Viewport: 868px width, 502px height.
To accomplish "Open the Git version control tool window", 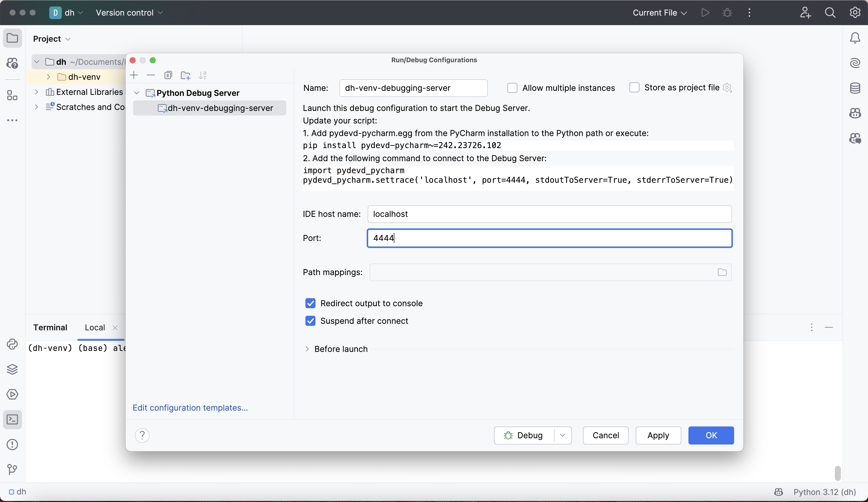I will pos(12,469).
